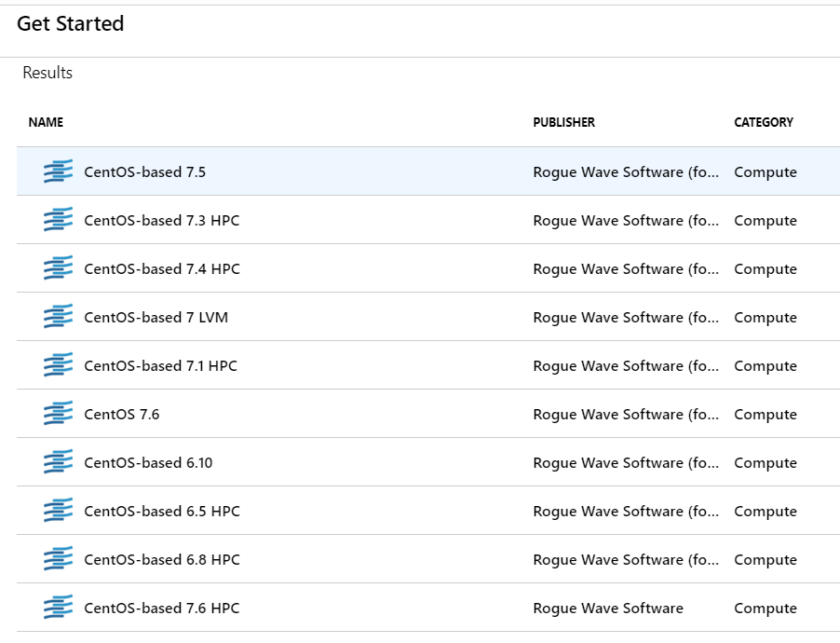Choose the CentOS 7.6 image name
The image size is (840, 643).
coord(122,414)
